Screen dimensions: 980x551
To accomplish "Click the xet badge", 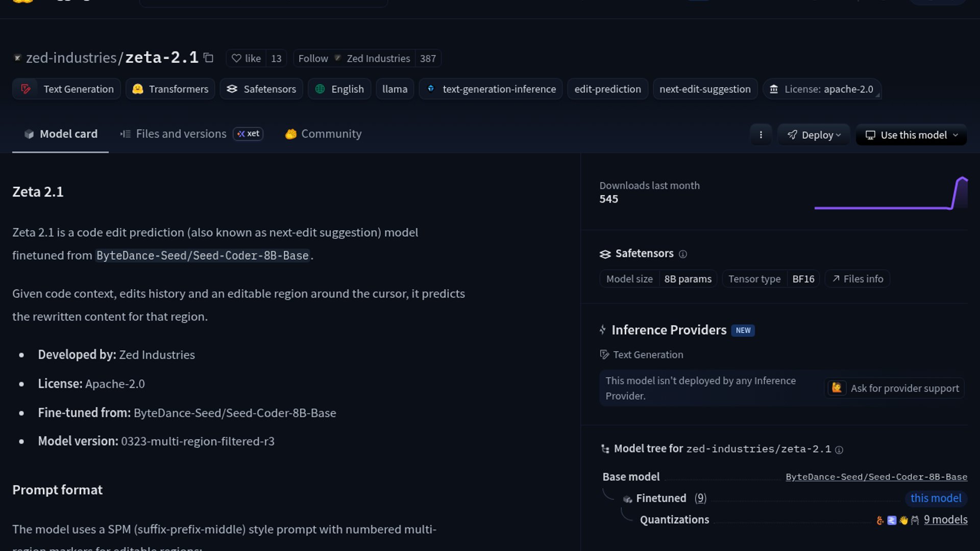I will (248, 134).
